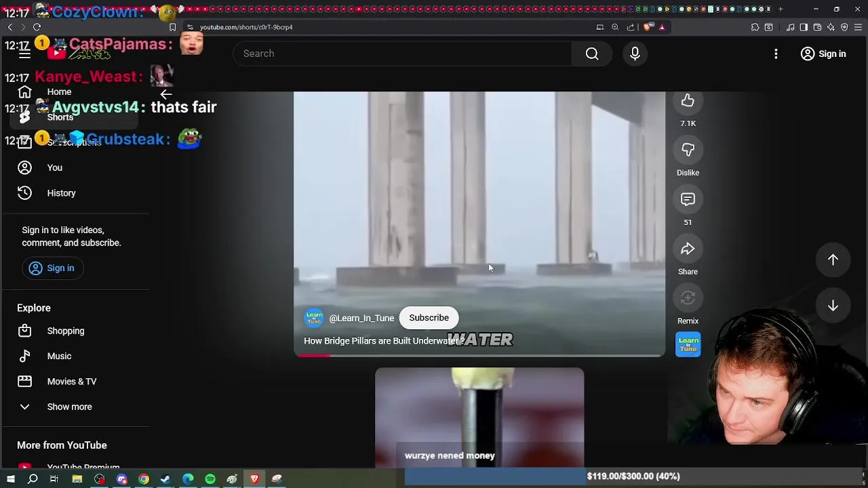The image size is (868, 488).
Task: Open File Explorer from the taskbar
Action: [77, 479]
